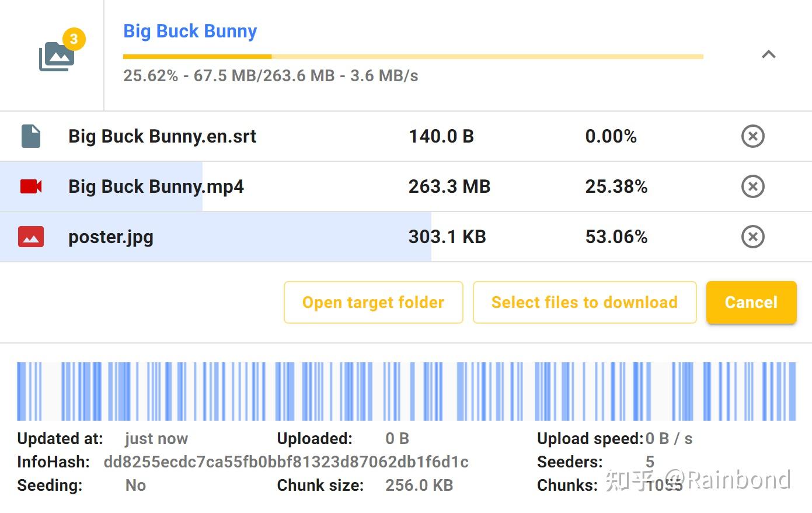Image resolution: width=812 pixels, height=513 pixels.
Task: Collapse the torrent details panel
Action: pyautogui.click(x=769, y=54)
